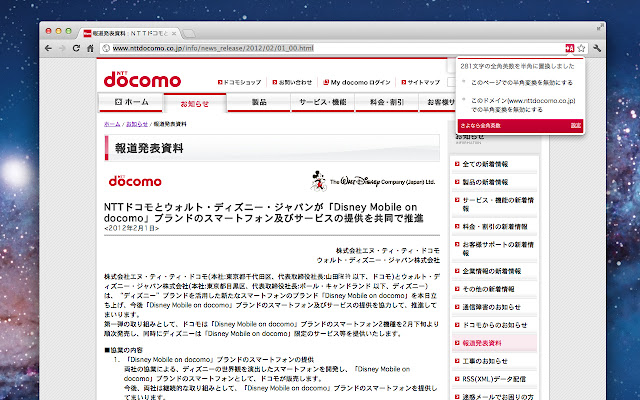Open サービス・機能の新着情報 in sidebar
640x400 pixels.
pos(498,204)
